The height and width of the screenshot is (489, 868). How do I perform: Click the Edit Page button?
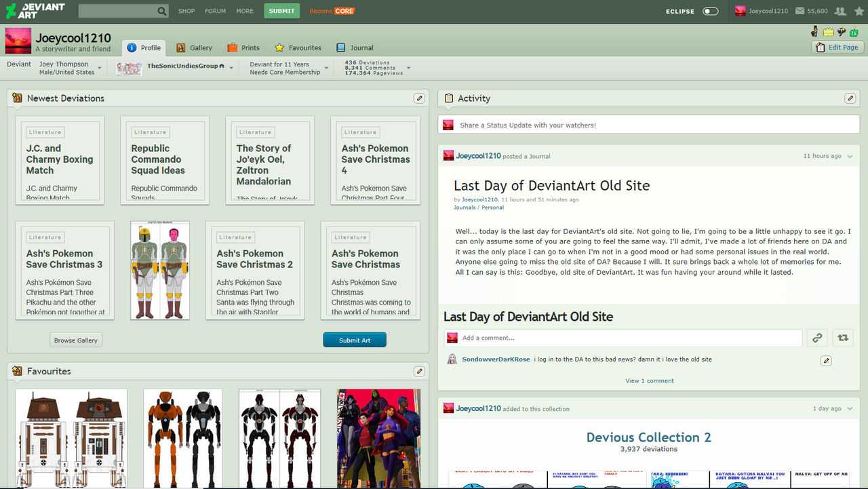[x=837, y=47]
